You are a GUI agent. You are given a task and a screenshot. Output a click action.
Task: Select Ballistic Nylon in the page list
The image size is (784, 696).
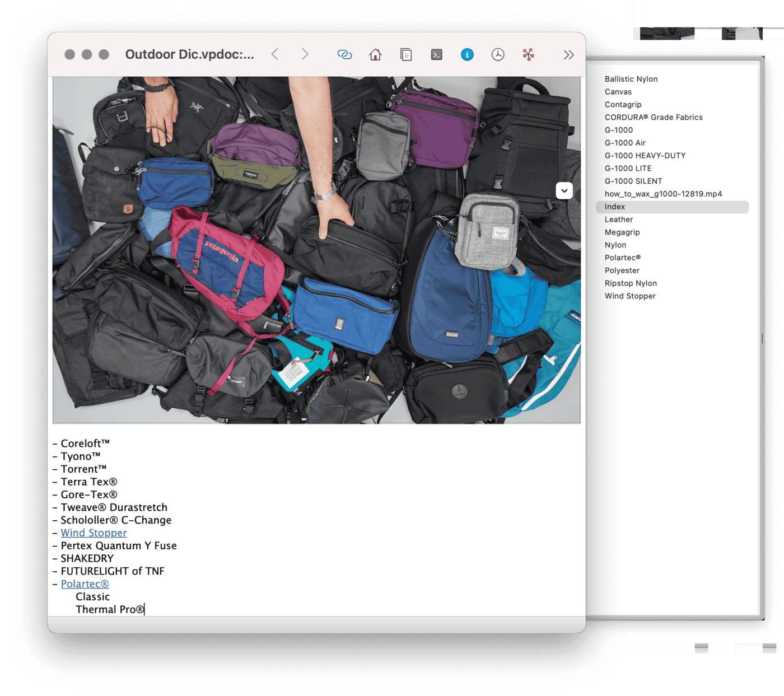pyautogui.click(x=631, y=79)
